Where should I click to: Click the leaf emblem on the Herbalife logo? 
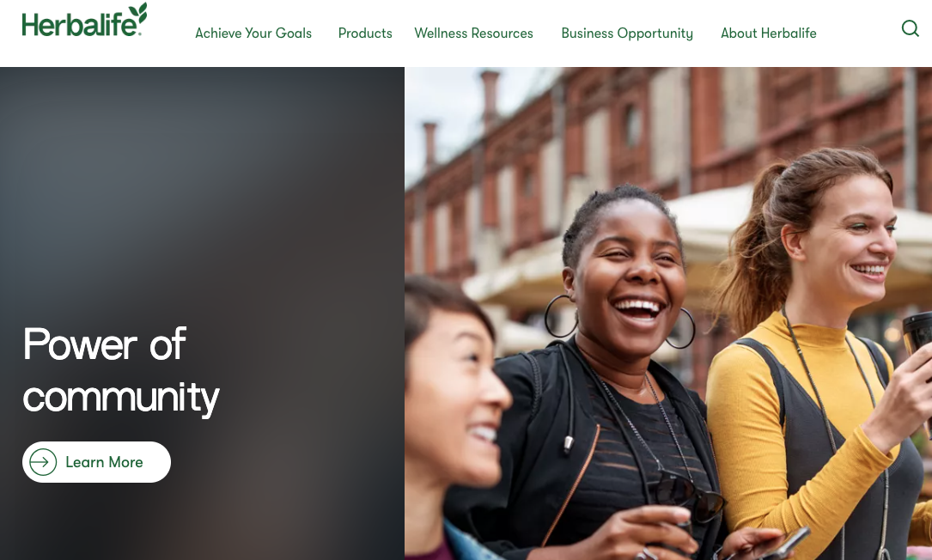pyautogui.click(x=138, y=12)
